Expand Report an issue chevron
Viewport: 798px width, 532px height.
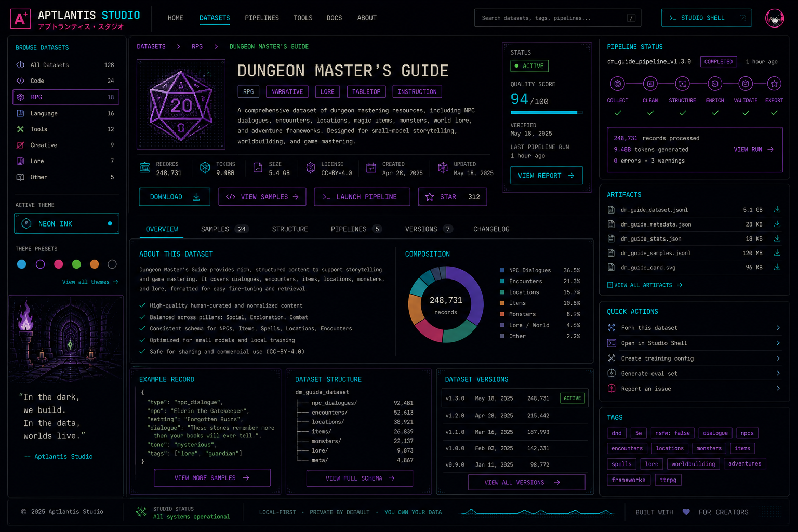[x=778, y=388]
